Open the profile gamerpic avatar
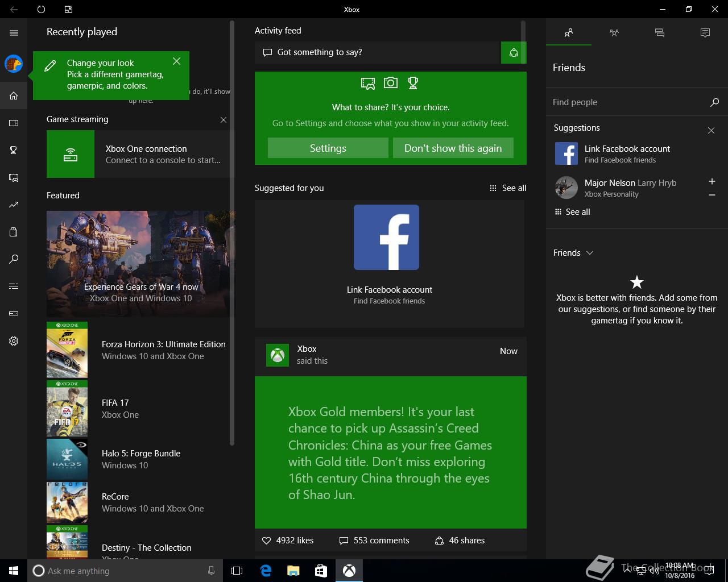Viewport: 728px width, 582px height. click(x=14, y=64)
